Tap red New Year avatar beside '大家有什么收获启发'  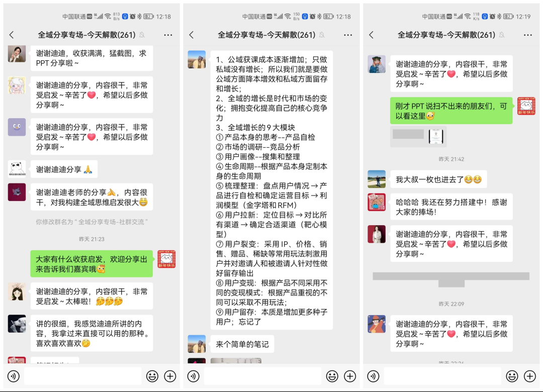166,259
